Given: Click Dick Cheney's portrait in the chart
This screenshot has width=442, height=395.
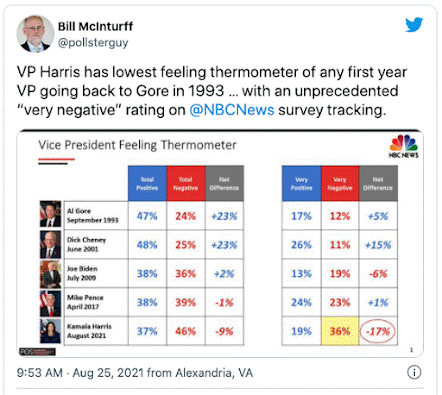Looking at the screenshot, I should (x=50, y=245).
